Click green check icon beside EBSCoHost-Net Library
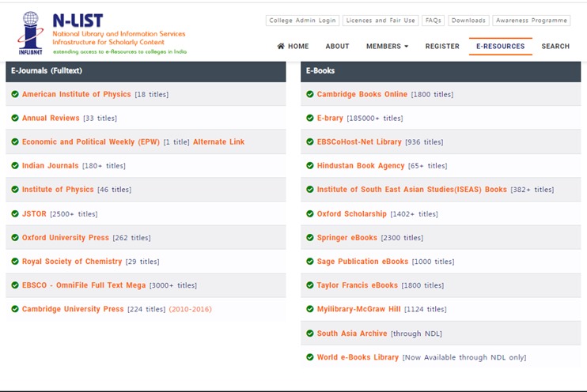This screenshot has width=587, height=392. (310, 141)
